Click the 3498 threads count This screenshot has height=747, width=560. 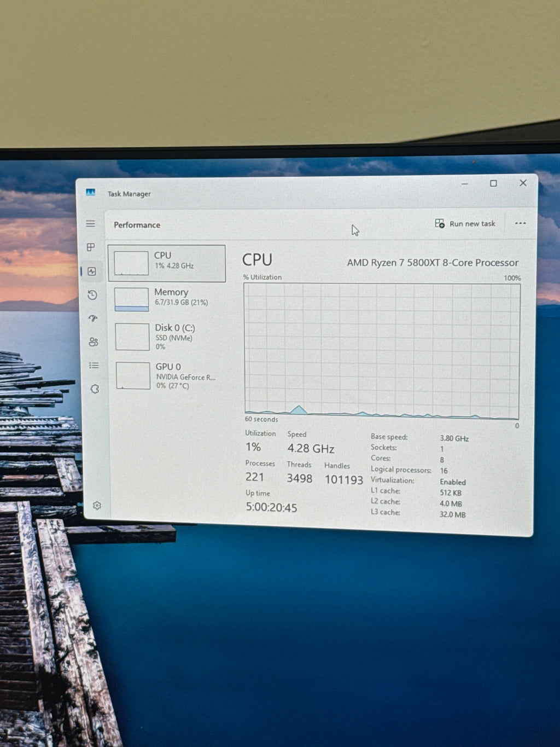300,478
